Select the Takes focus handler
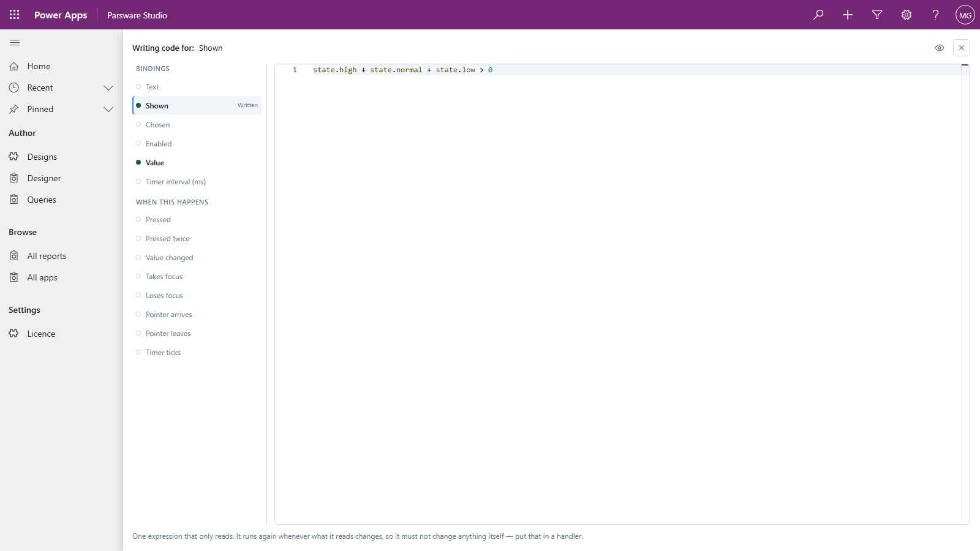Viewport: 980px width, 551px height. pyautogui.click(x=197, y=277)
